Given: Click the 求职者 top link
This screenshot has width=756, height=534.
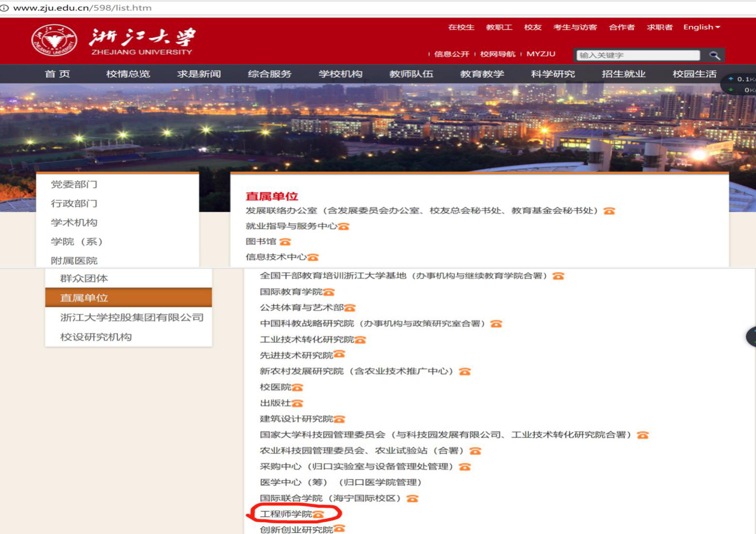Looking at the screenshot, I should pos(660,27).
